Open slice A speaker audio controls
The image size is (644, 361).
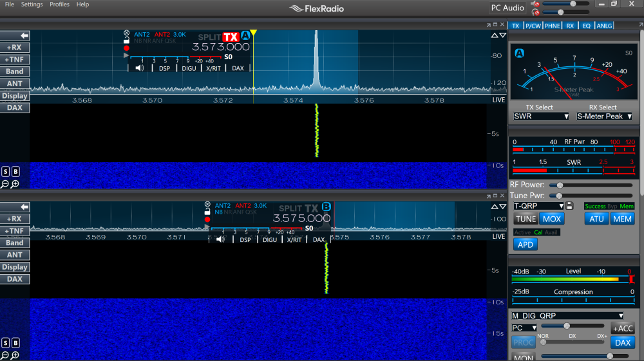tap(140, 68)
